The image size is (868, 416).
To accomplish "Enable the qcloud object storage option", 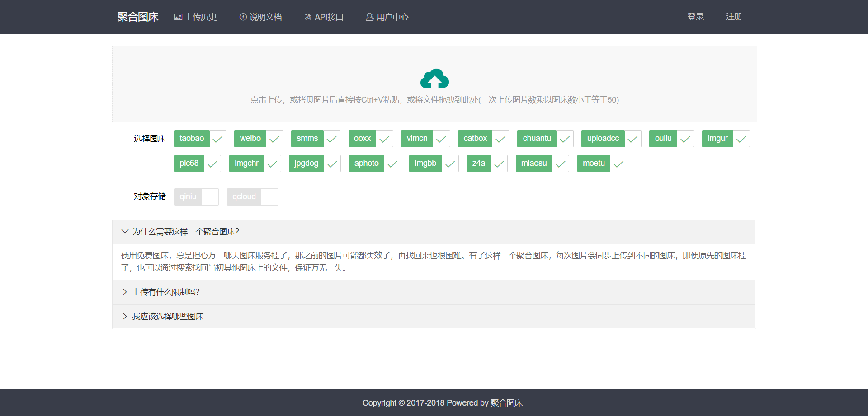I will click(253, 197).
